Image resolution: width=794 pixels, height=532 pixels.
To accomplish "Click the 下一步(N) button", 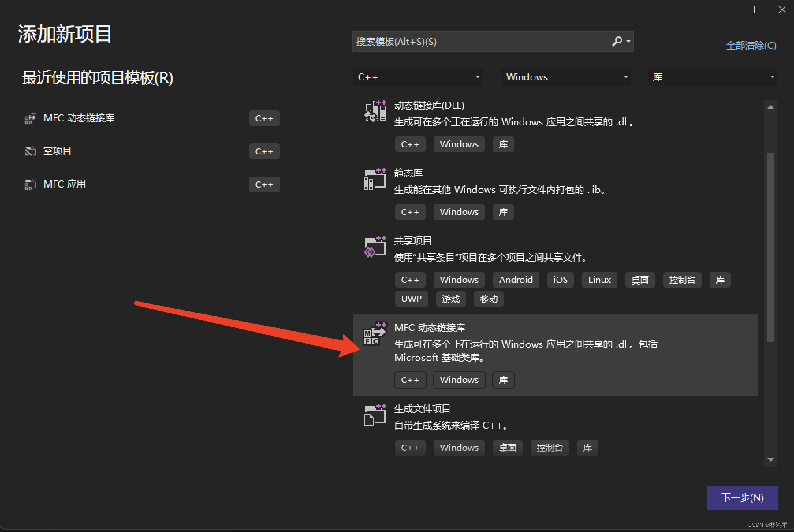I will coord(742,498).
